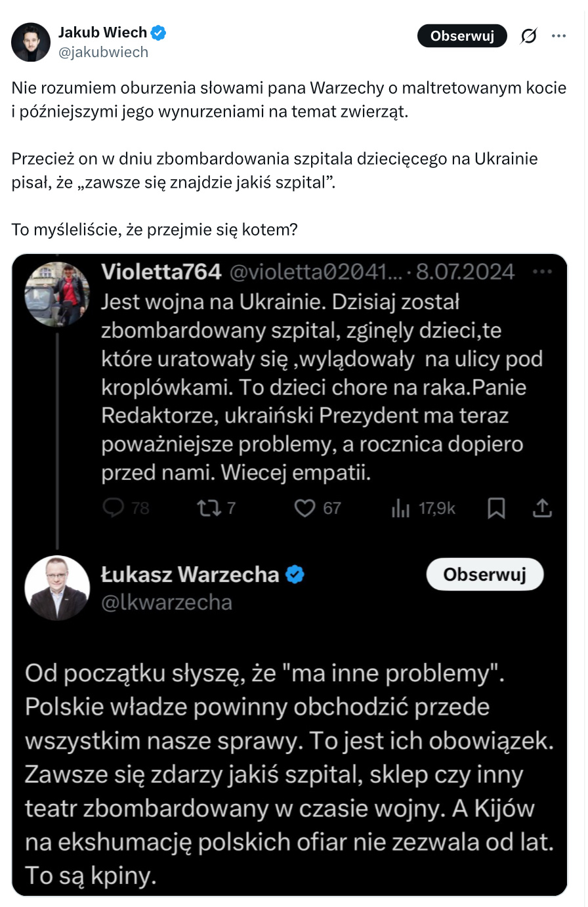
Task: Open the @jakubwiech handle link
Action: [x=103, y=52]
